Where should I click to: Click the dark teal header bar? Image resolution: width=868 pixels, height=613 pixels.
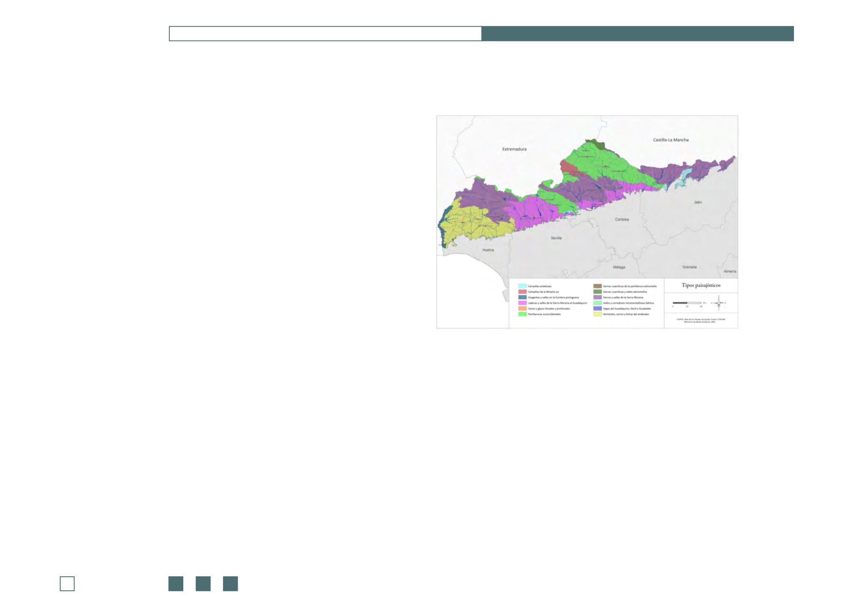pyautogui.click(x=638, y=34)
